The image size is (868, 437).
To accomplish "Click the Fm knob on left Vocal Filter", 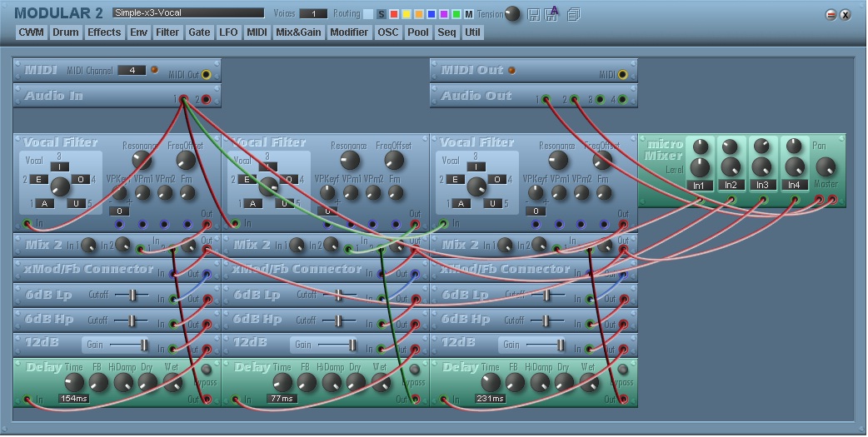I will point(187,192).
